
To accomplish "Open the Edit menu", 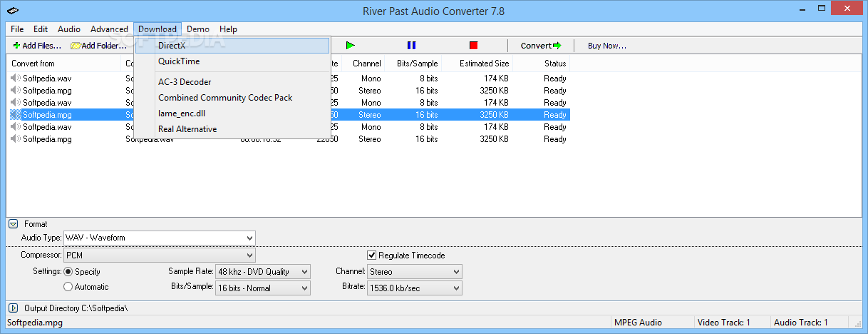I will [x=41, y=29].
